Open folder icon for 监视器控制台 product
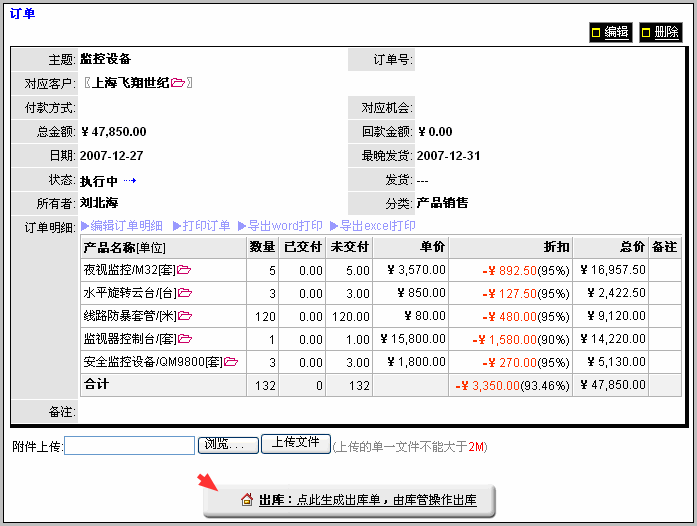Viewport: 697px width, 526px height. coord(184,339)
